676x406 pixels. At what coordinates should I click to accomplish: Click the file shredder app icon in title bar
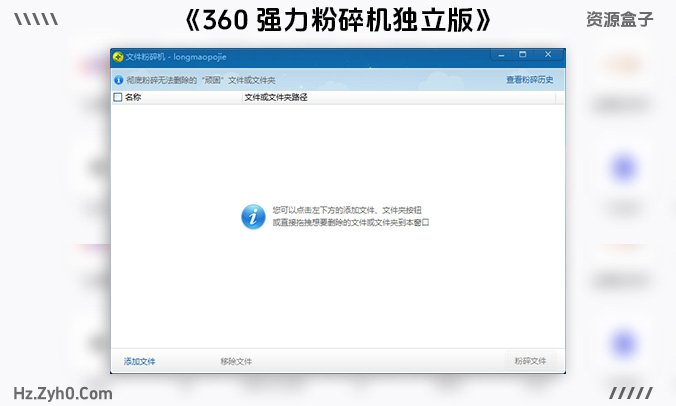click(118, 57)
